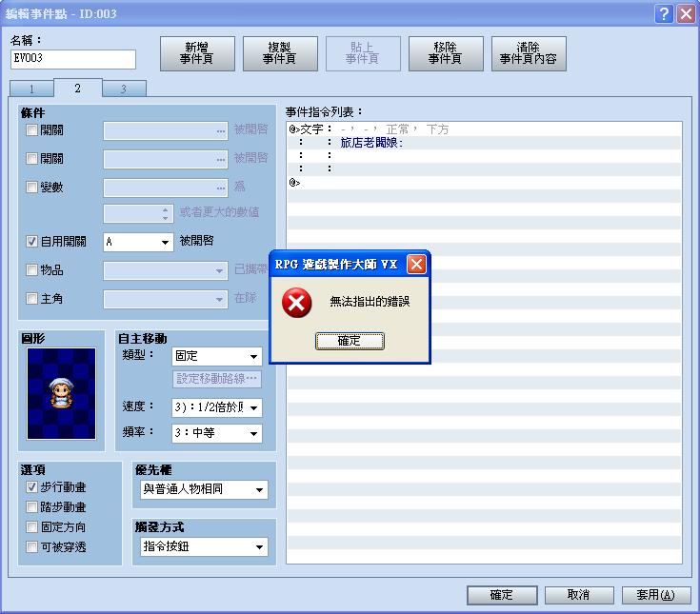Enable the 物品 condition checkbox
Screen dimensions: 700x614
click(31, 270)
